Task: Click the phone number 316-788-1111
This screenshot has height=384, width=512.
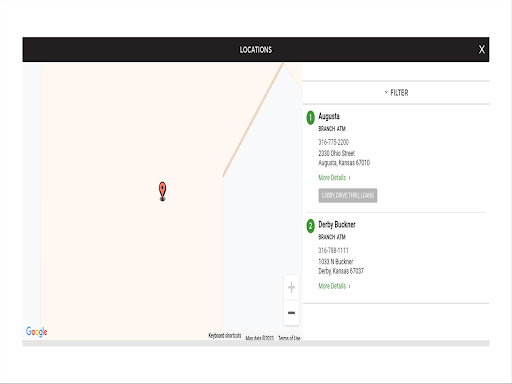Action: (333, 250)
